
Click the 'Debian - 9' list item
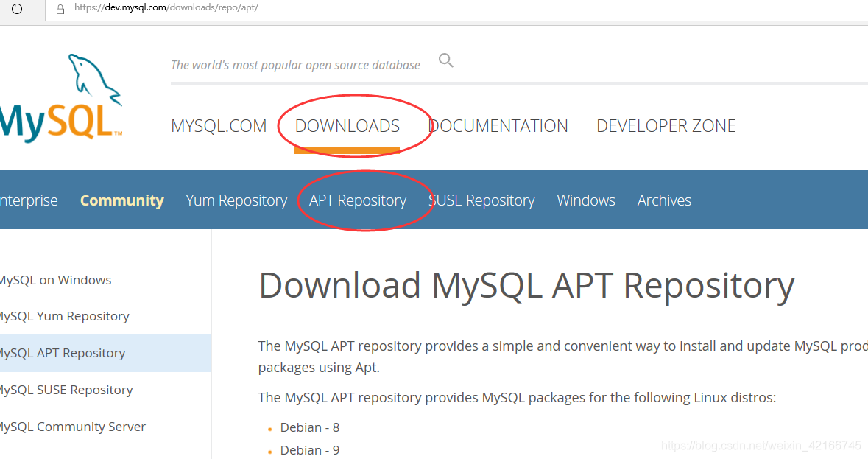(309, 450)
